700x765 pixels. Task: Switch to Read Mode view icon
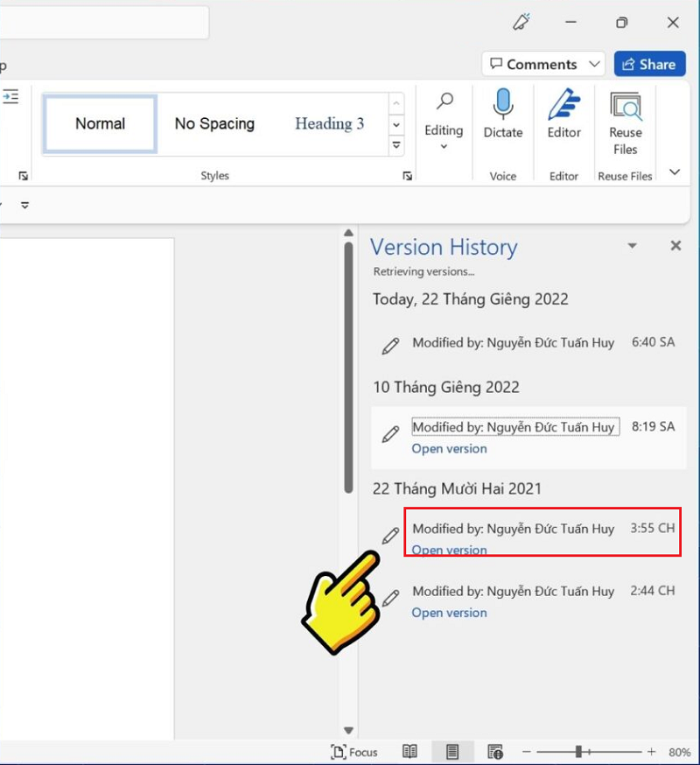409,752
